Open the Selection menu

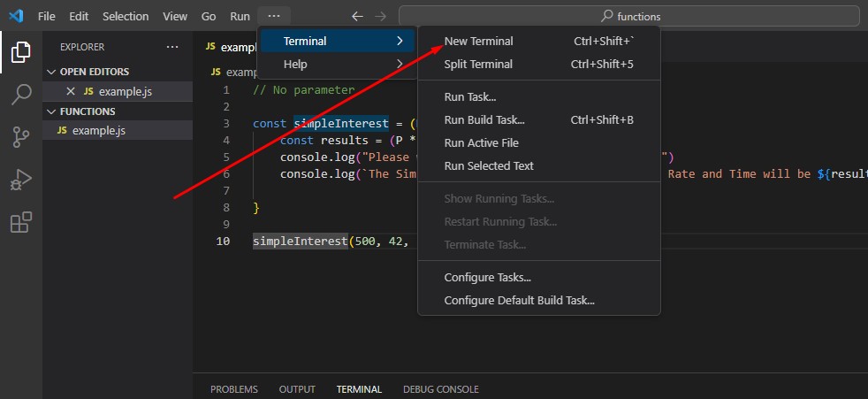coord(126,17)
